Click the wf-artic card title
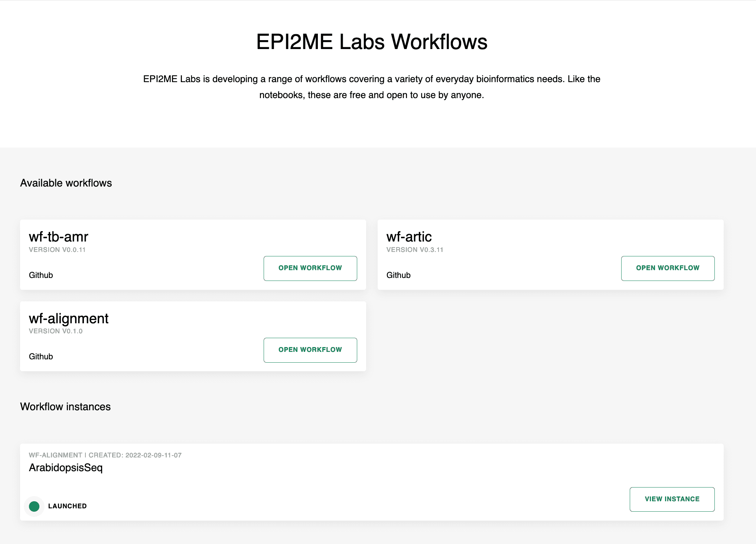This screenshot has width=756, height=544. click(409, 237)
